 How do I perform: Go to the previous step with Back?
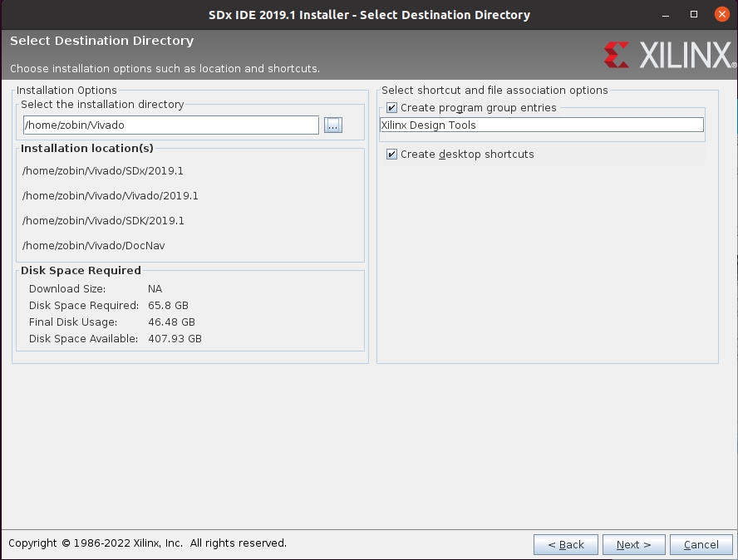pos(565,544)
